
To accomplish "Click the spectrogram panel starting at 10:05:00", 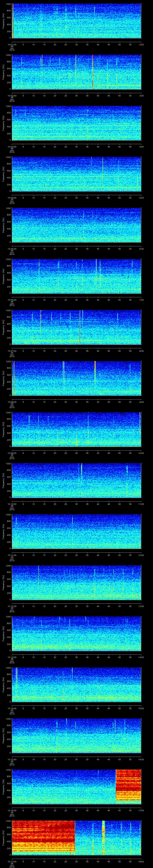I will pos(77,225).
